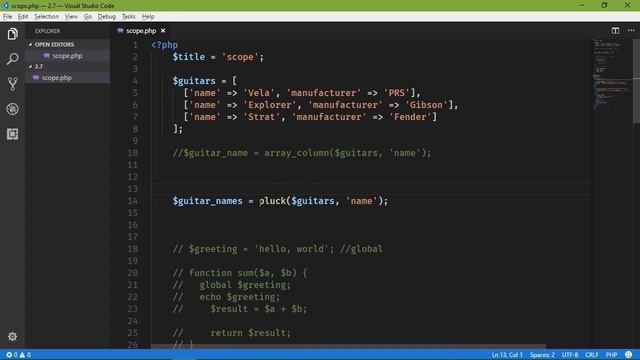The width and height of the screenshot is (640, 360).
Task: Click the warnings count in status bar
Action: (x=25, y=355)
